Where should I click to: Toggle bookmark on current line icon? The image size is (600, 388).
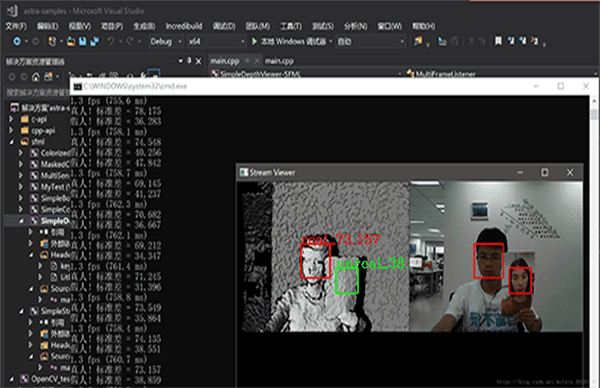tap(498, 41)
